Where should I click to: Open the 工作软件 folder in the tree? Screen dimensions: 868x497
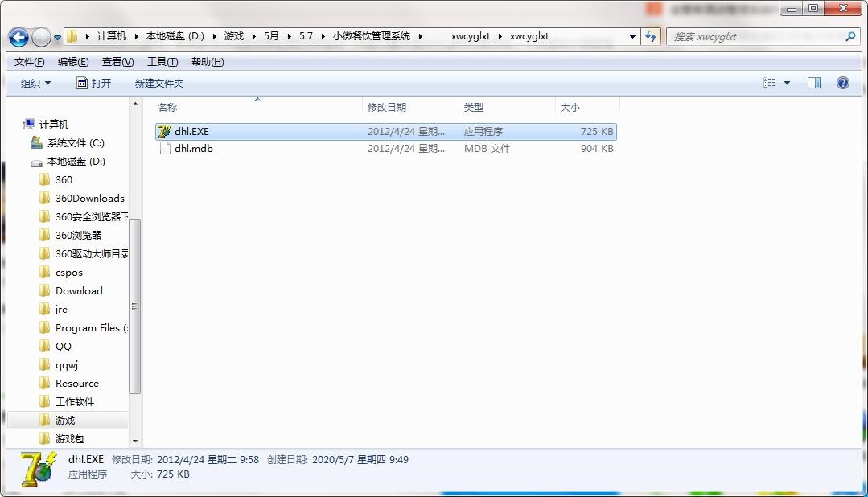point(75,402)
